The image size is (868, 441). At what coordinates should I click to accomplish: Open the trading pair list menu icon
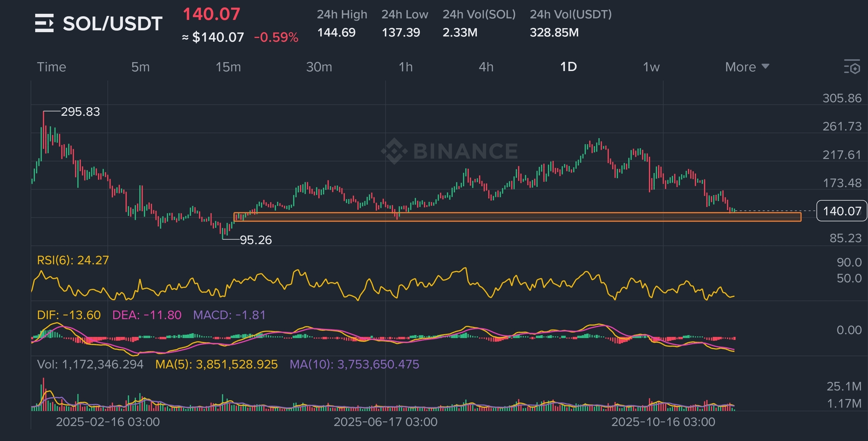[44, 23]
